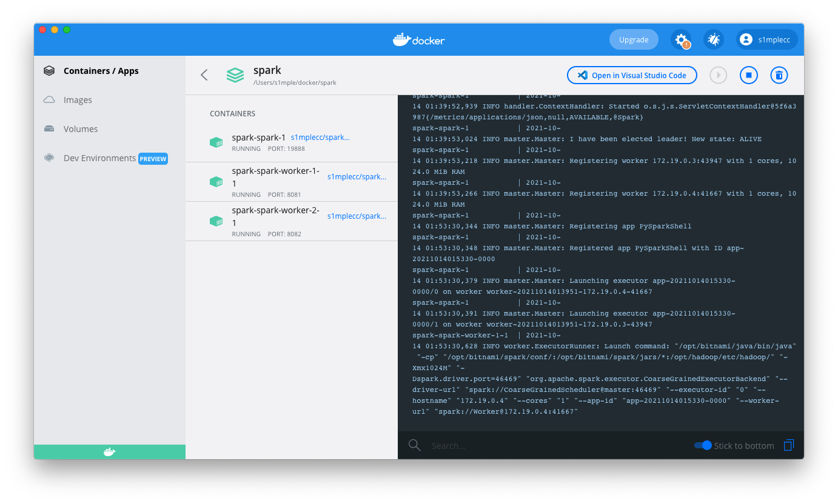This screenshot has height=504, width=838.
Task: Click the spark app stack icon
Action: (x=235, y=75)
